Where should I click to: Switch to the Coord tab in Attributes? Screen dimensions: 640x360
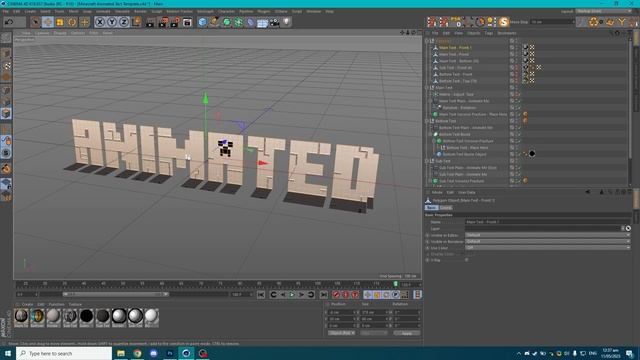tap(446, 208)
